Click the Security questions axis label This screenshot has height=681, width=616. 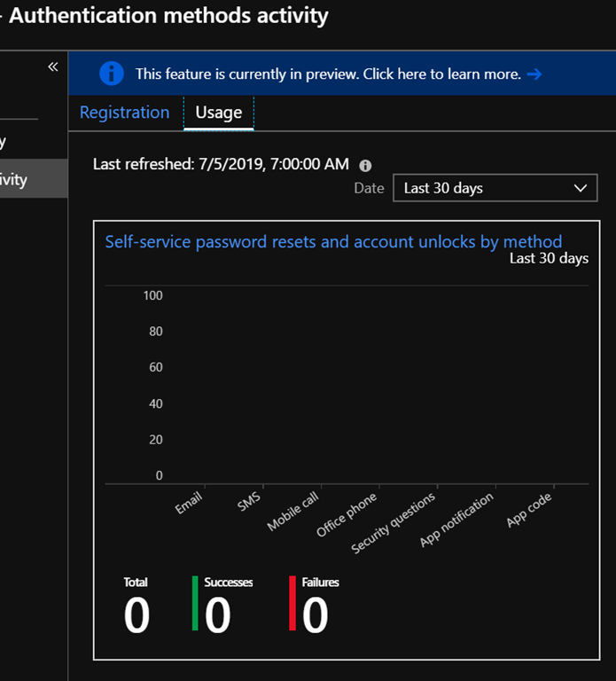point(394,524)
